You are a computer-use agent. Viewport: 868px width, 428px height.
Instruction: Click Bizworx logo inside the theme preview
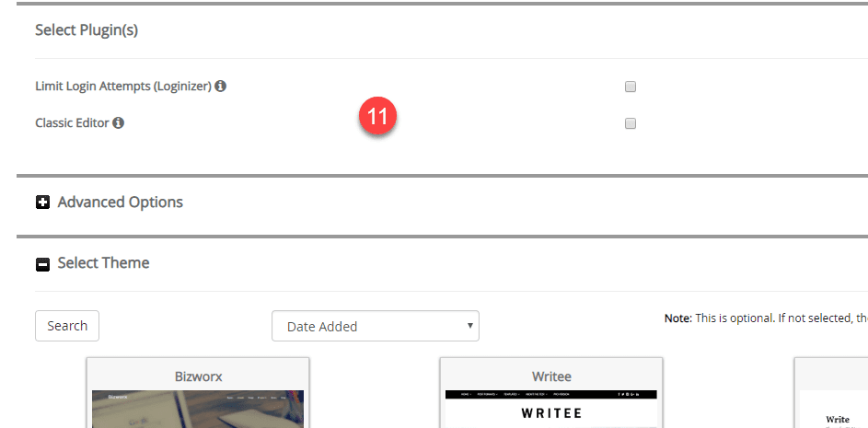(116, 397)
